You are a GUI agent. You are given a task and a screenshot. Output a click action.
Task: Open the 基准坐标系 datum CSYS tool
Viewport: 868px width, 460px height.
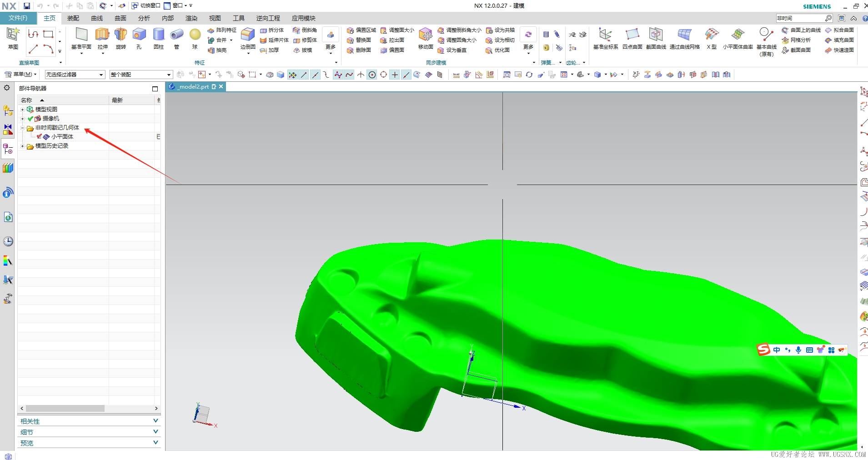[606, 38]
